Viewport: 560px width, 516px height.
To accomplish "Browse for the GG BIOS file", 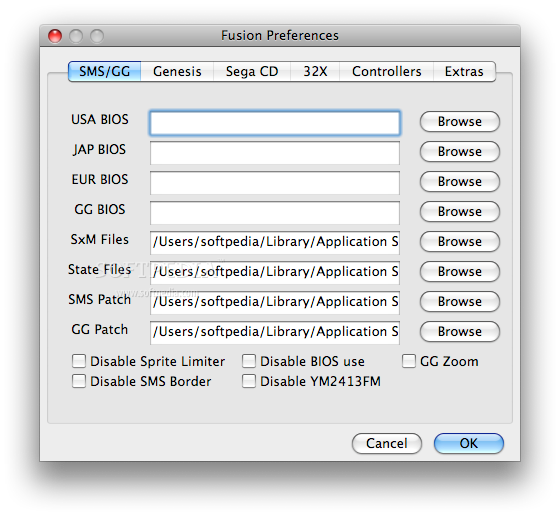I will tap(460, 211).
